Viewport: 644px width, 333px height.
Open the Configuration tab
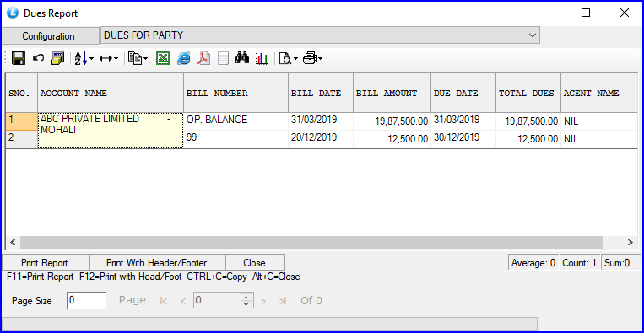48,36
